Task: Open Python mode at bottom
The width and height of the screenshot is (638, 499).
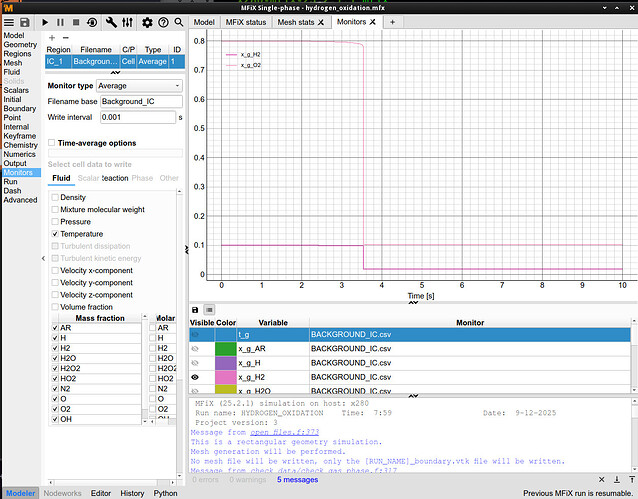Action: point(165,493)
